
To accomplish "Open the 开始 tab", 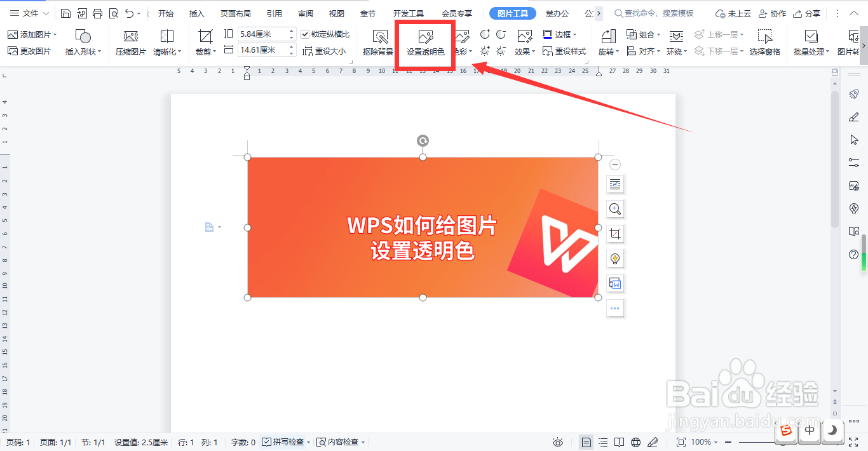I will pos(166,13).
